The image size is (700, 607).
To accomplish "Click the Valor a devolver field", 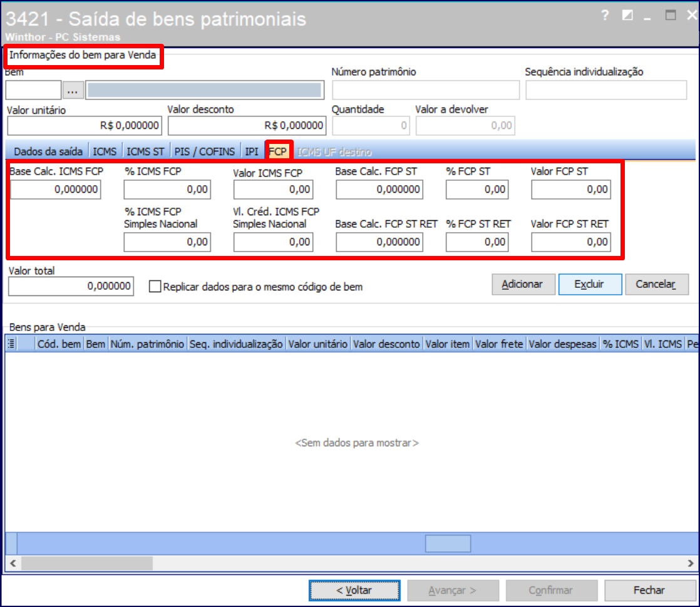I will [466, 125].
